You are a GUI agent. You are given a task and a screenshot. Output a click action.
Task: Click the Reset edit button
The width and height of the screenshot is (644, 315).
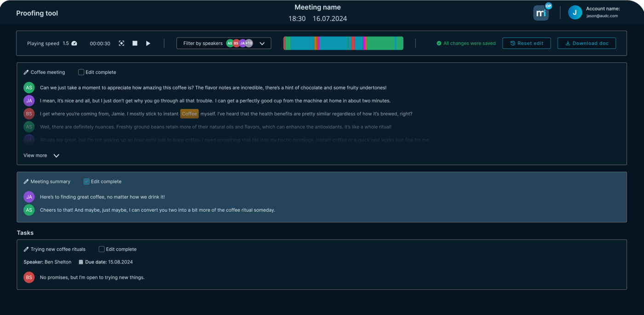pos(526,43)
